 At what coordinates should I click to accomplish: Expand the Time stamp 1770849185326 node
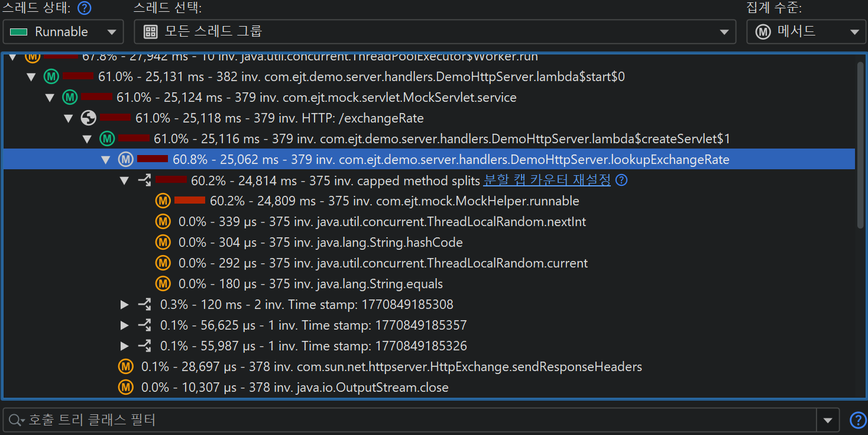point(124,346)
